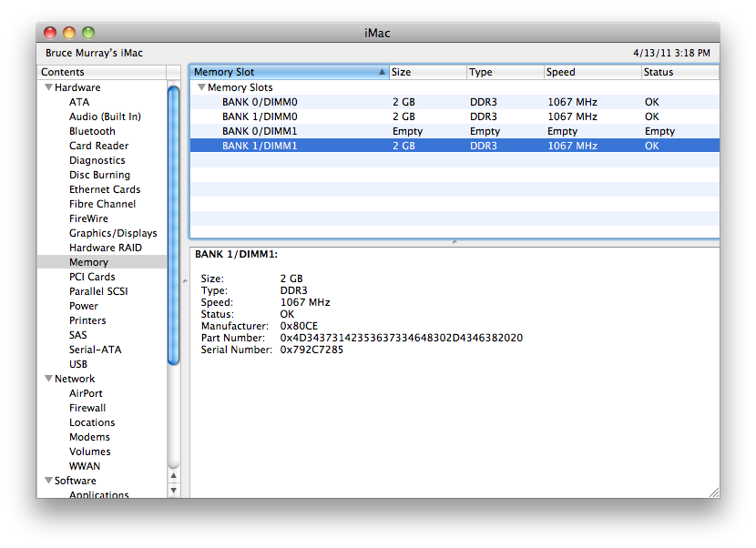Select Audio (Built In) item
756x548 pixels.
[x=105, y=117]
